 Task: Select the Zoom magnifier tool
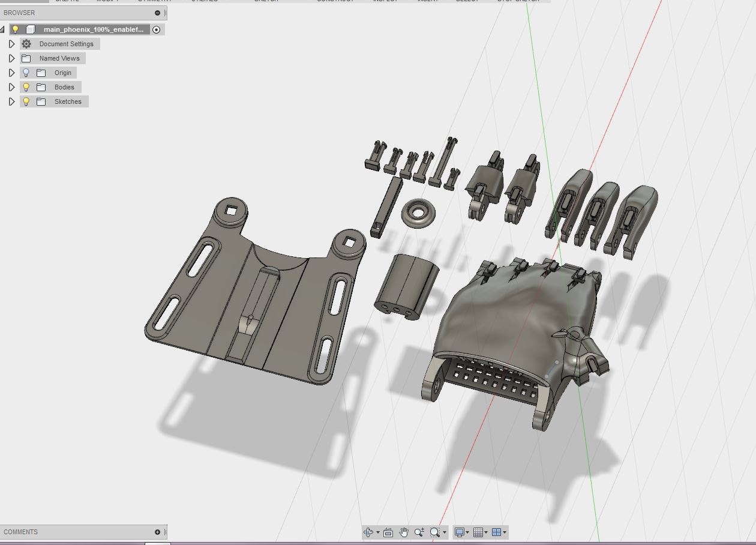[x=419, y=532]
